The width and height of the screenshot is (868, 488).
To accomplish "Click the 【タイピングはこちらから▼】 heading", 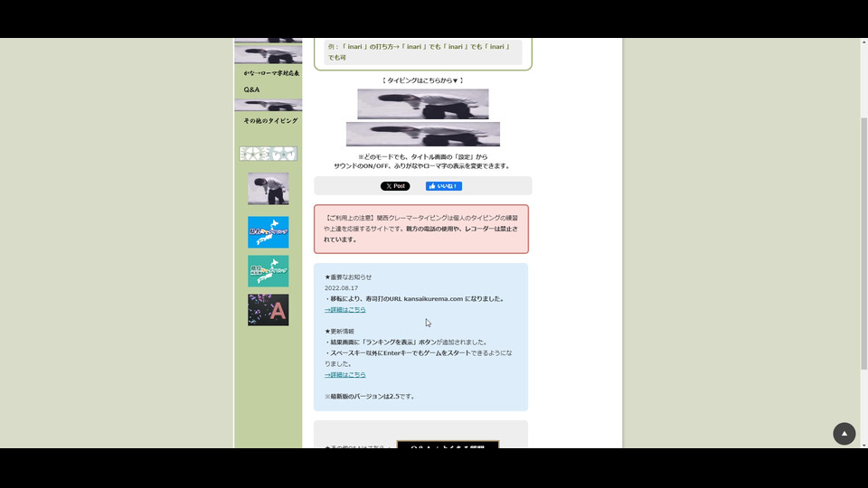I will click(x=422, y=80).
